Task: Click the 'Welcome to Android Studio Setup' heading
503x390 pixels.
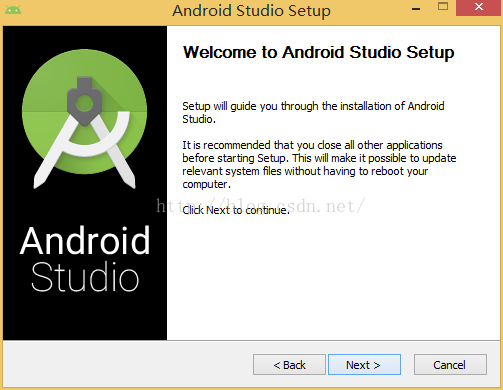Action: click(318, 53)
